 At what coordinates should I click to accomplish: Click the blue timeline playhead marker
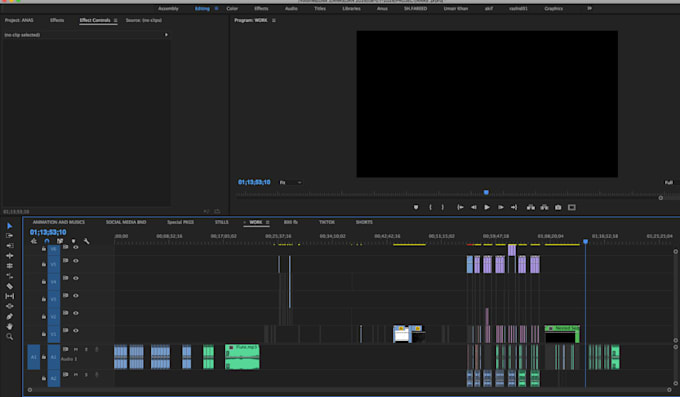(585, 242)
